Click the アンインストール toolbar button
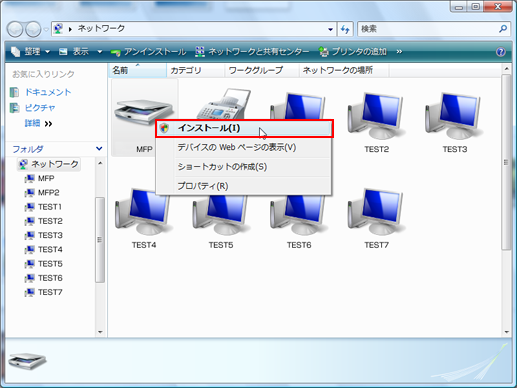The image size is (517, 388). [148, 52]
